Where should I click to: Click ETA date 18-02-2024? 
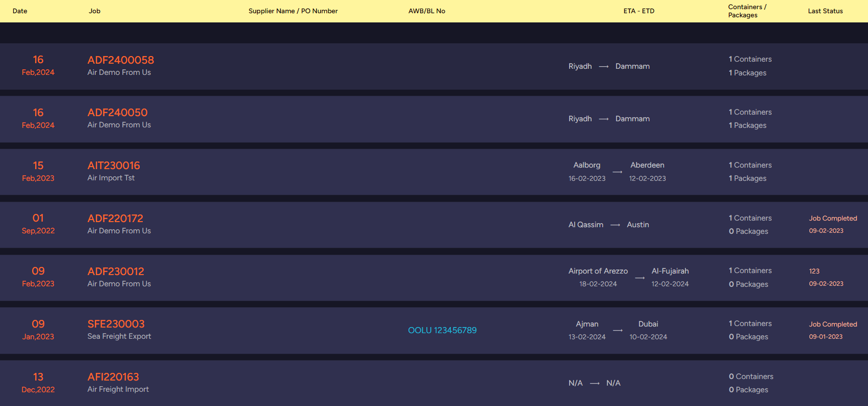pos(598,284)
